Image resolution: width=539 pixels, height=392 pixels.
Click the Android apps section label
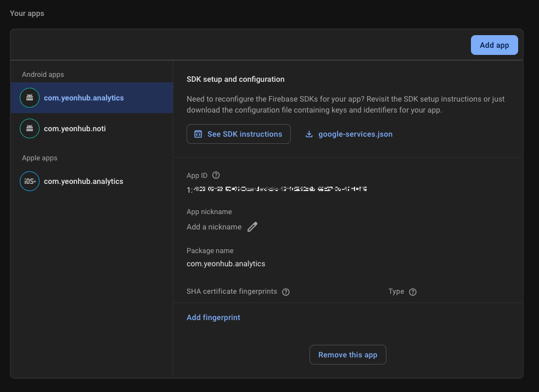click(43, 74)
